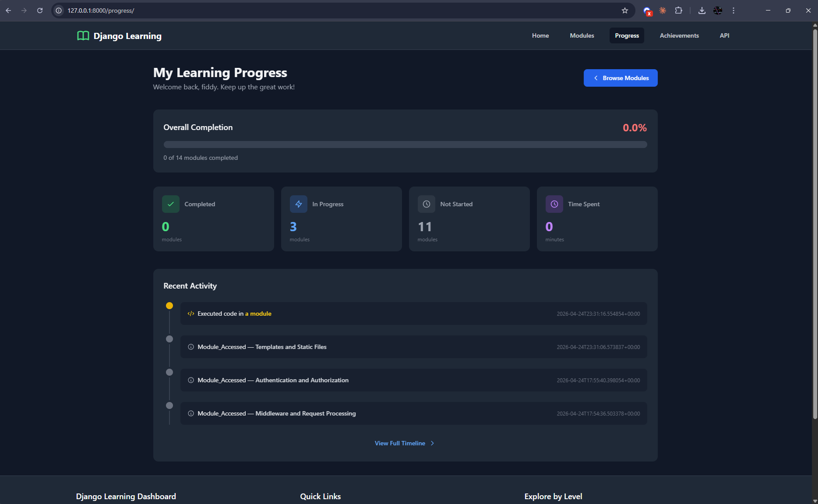Screen dimensions: 818x504
Task: Click the site information icon in address bar
Action: (59, 11)
